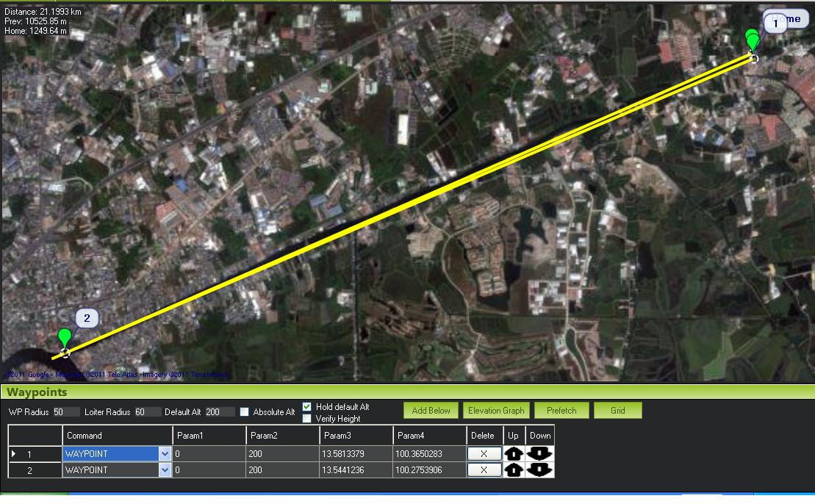Select green marker 2 on the map
This screenshot has height=504, width=815.
[65, 339]
